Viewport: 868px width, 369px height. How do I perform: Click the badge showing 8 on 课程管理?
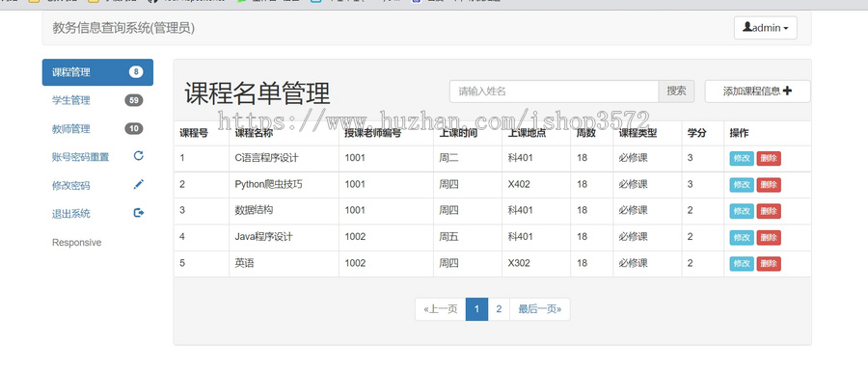click(x=136, y=71)
